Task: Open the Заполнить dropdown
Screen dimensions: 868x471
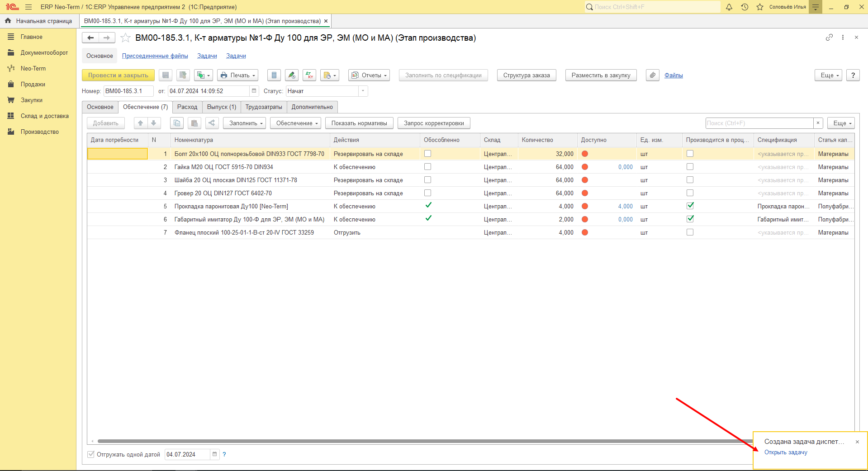Action: (244, 123)
